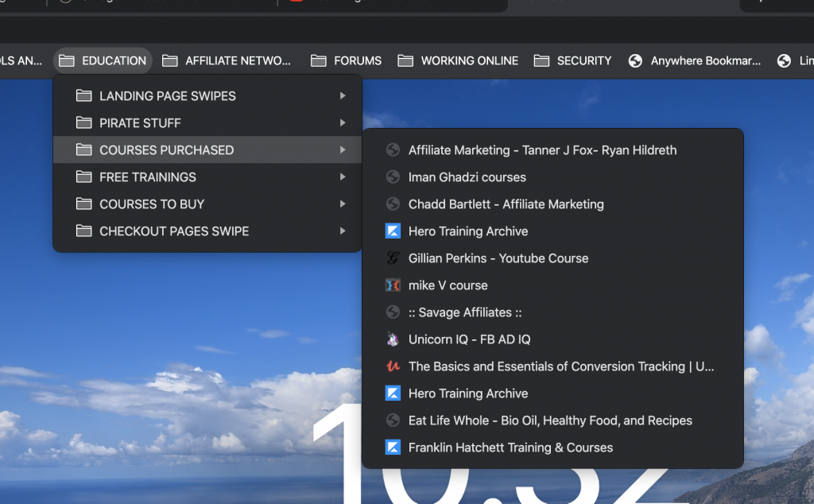The height and width of the screenshot is (504, 814).
Task: Open Basics and Essentials of Conversion Tracking bookmark
Action: point(553,366)
